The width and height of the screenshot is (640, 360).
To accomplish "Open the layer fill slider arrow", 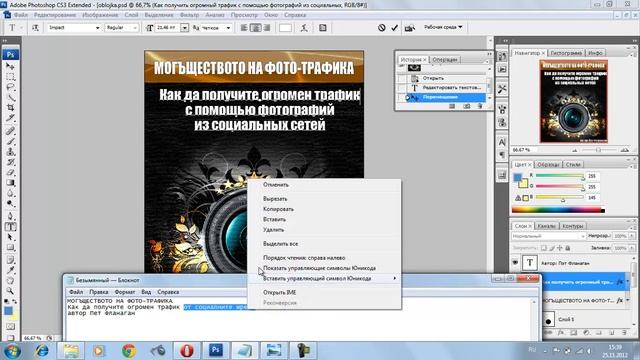I will (631, 248).
